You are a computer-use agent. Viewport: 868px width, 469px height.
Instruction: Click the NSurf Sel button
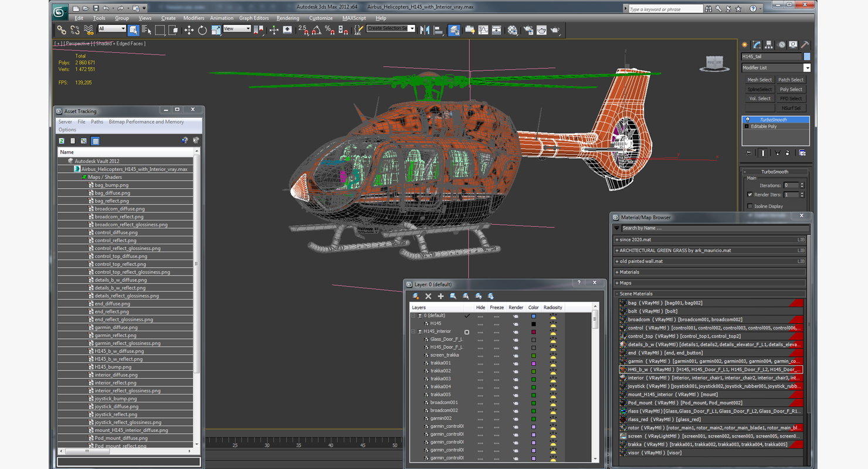pyautogui.click(x=791, y=108)
